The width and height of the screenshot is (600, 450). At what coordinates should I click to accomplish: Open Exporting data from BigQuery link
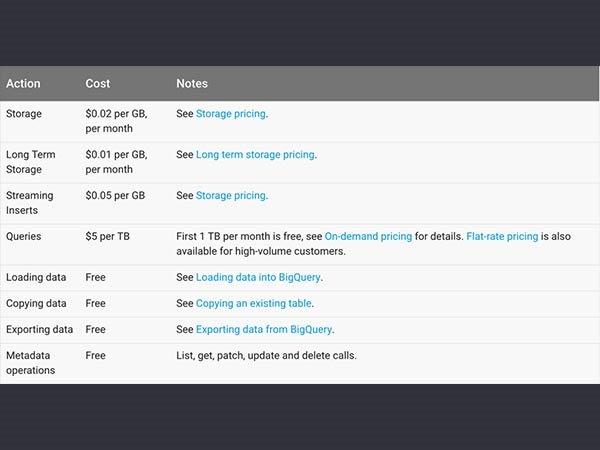264,329
